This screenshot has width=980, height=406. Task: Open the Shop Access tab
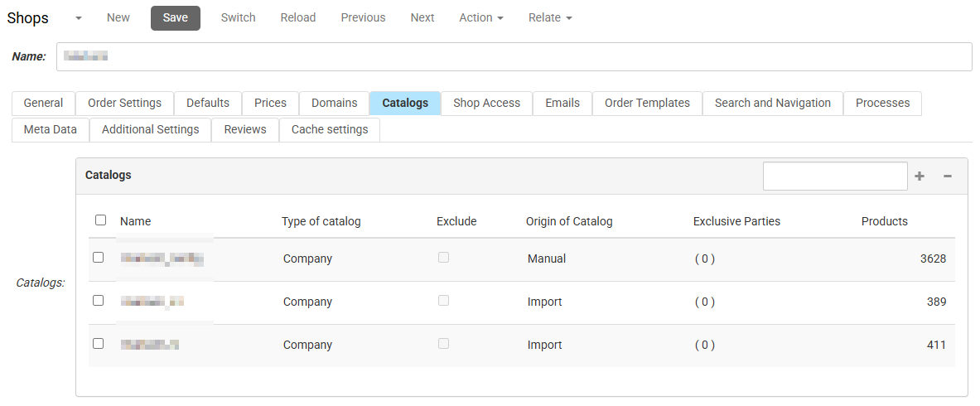pyautogui.click(x=486, y=103)
